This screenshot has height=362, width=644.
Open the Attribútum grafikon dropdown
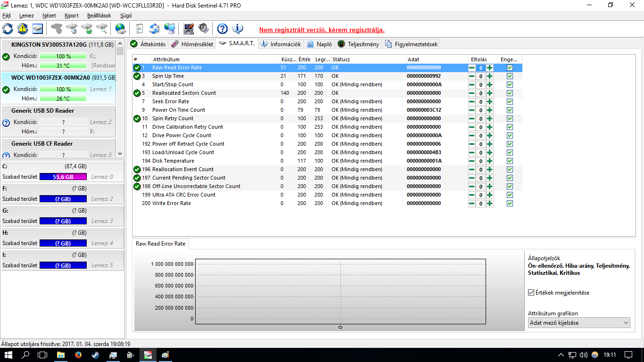579,323
